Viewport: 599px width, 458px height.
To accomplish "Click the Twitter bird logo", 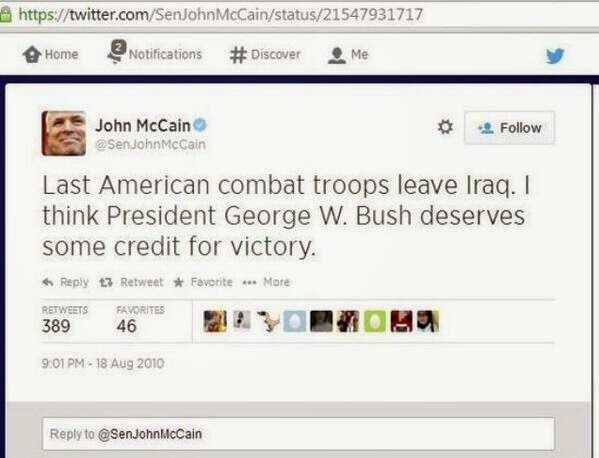I will click(555, 56).
